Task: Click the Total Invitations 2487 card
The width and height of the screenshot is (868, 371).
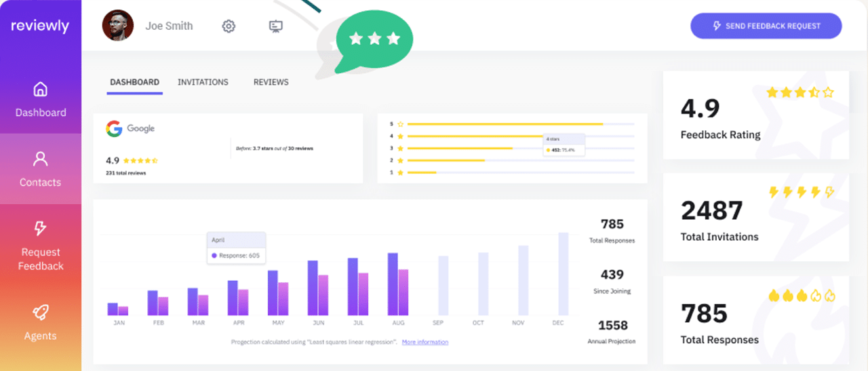Action: [755, 217]
